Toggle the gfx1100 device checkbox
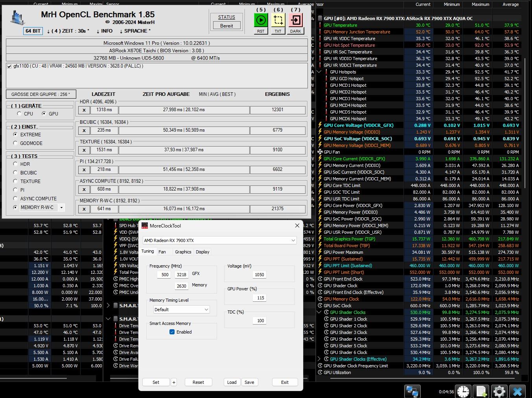This screenshot has height=398, width=532. coord(9,66)
